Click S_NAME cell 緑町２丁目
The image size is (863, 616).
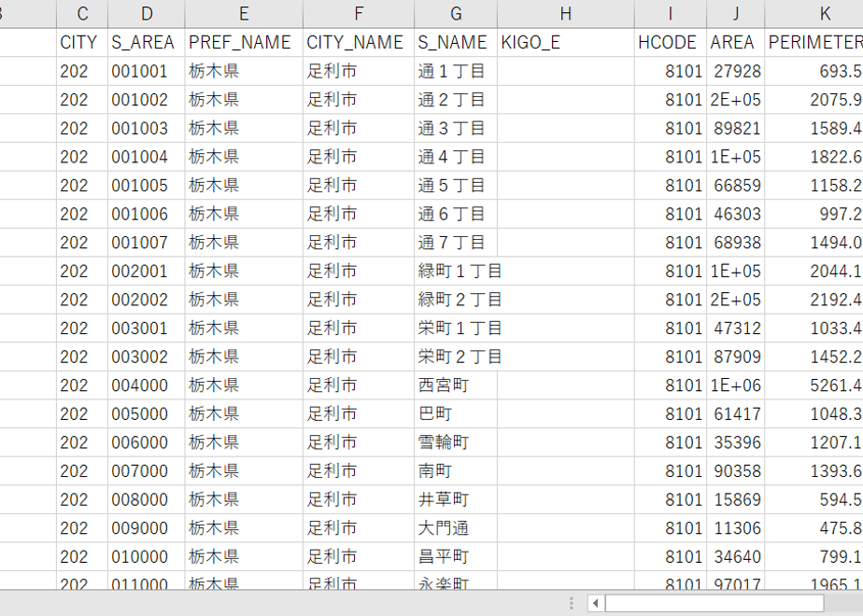[x=456, y=300]
